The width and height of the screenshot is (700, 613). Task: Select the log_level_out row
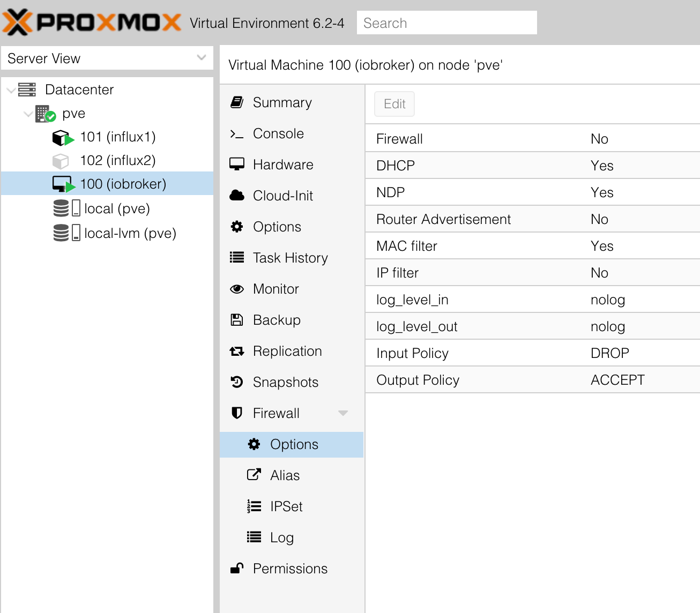(533, 326)
